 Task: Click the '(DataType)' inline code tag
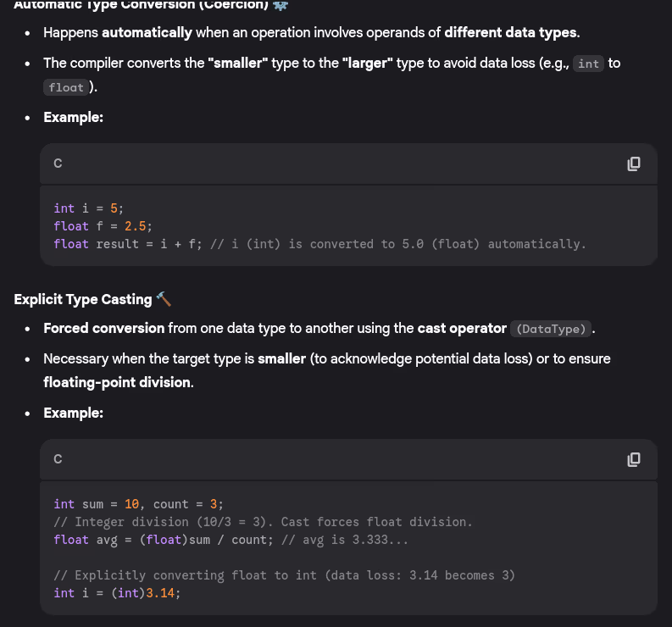point(551,329)
